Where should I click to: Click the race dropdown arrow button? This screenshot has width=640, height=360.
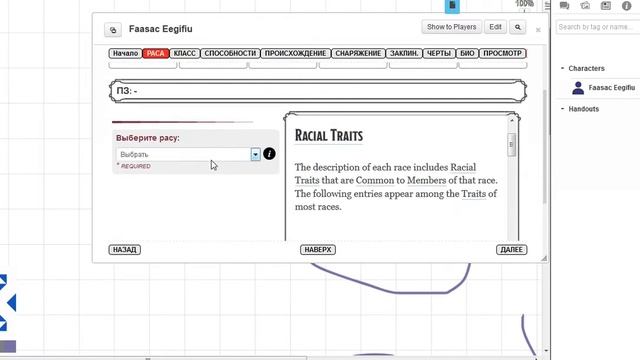point(256,154)
